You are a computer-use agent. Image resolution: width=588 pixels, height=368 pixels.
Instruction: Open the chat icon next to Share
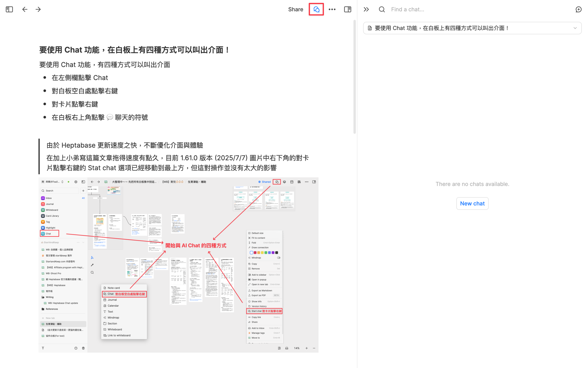point(316,9)
